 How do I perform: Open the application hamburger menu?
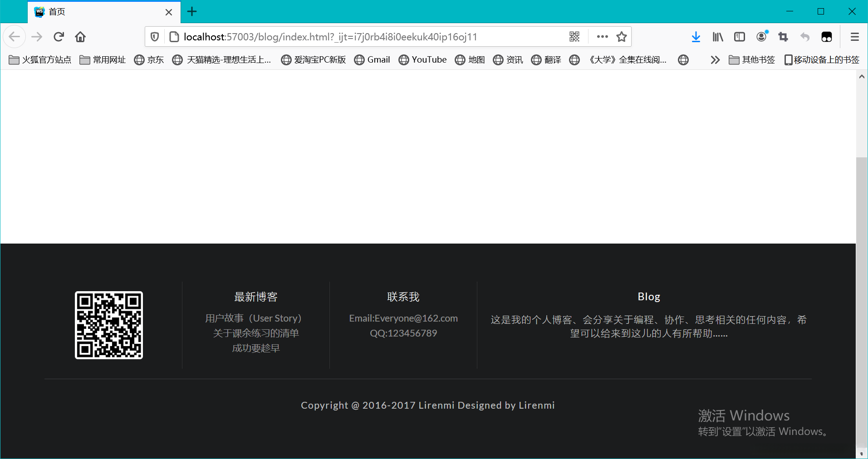855,37
